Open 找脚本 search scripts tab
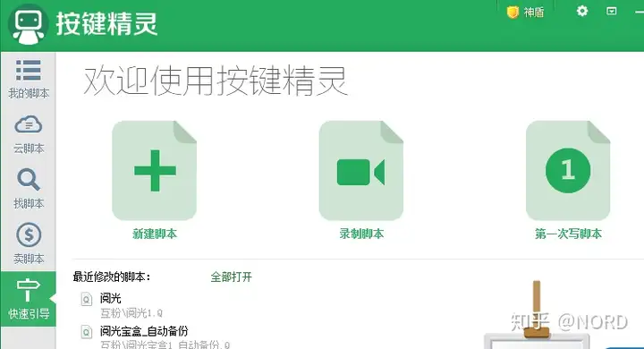 [x=29, y=189]
